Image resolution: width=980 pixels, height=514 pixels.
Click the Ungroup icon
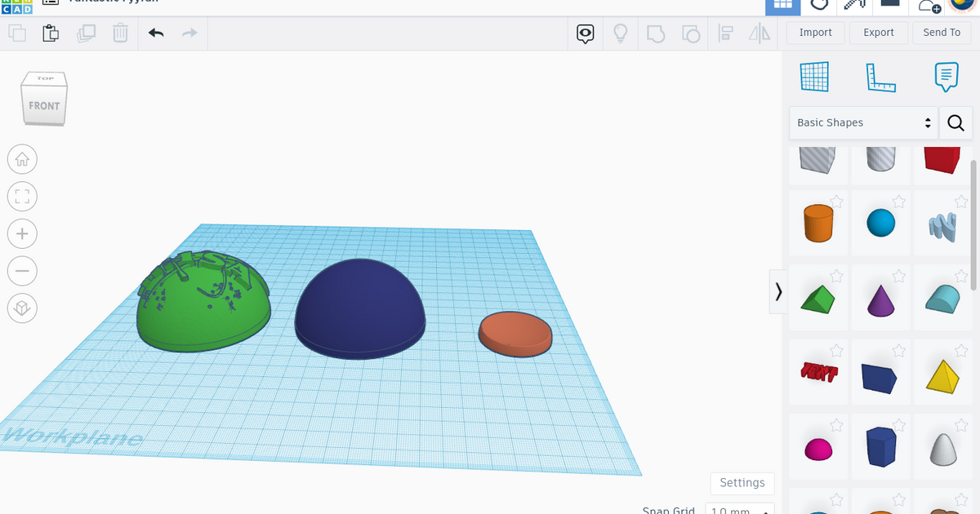(691, 33)
